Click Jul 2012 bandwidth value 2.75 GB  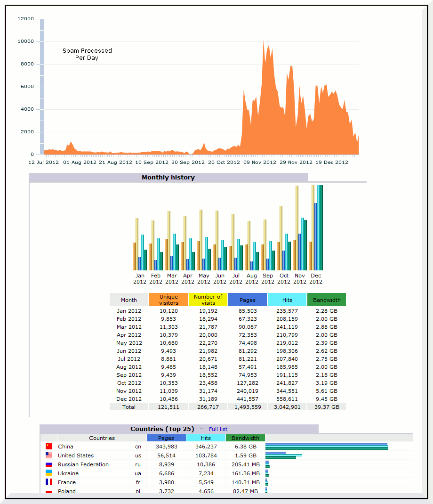tap(327, 359)
